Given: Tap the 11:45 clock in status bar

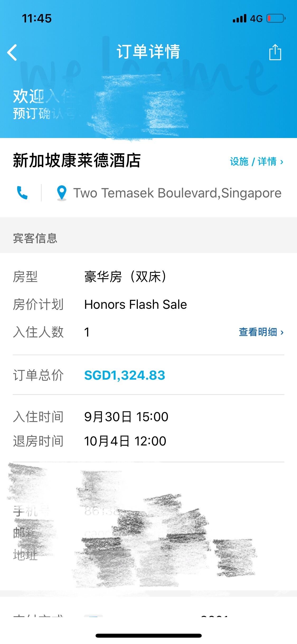Looking at the screenshot, I should (x=37, y=19).
